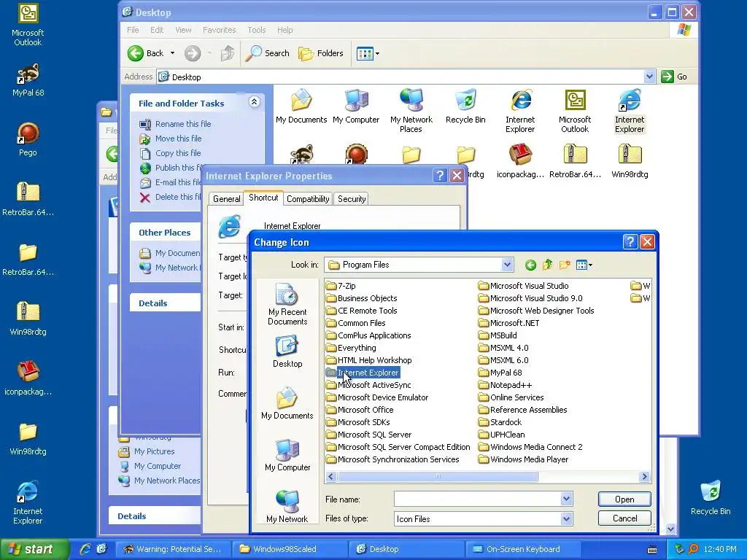Collapse File and Folder Tasks panel
The height and width of the screenshot is (560, 747).
coord(255,102)
